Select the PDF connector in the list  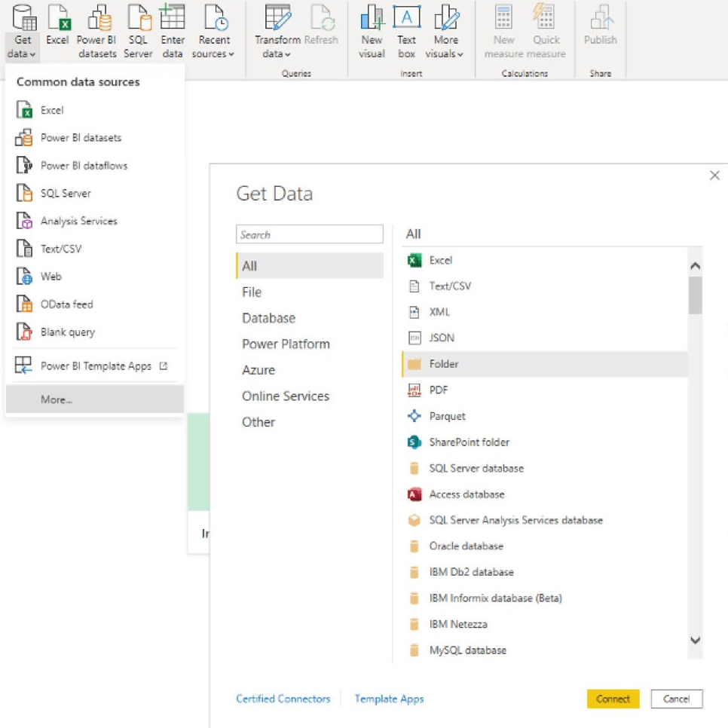point(439,390)
